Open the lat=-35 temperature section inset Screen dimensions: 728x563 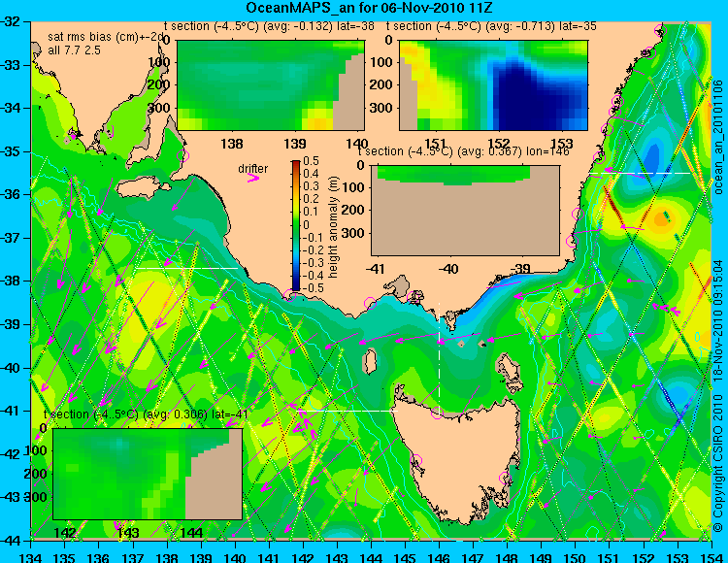[x=493, y=85]
